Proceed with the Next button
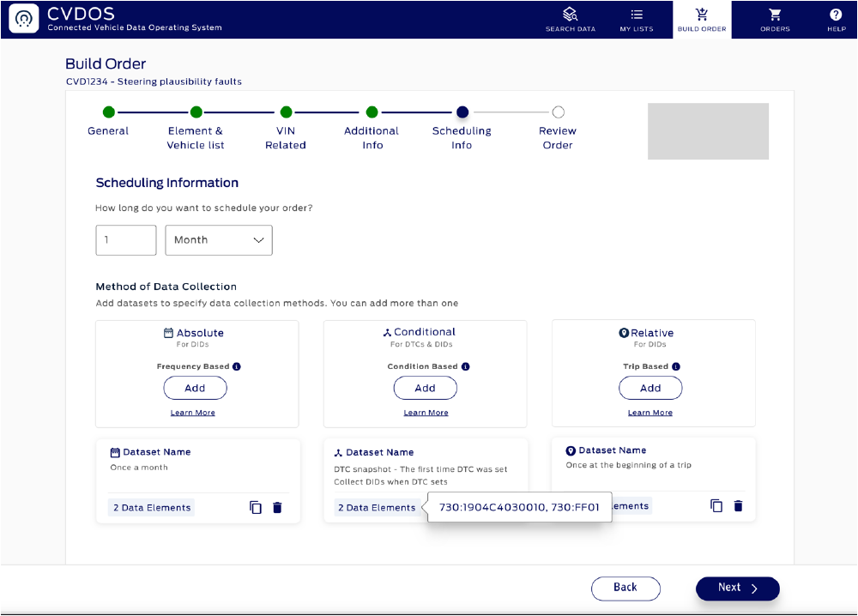The height and width of the screenshot is (616, 858). coord(738,588)
